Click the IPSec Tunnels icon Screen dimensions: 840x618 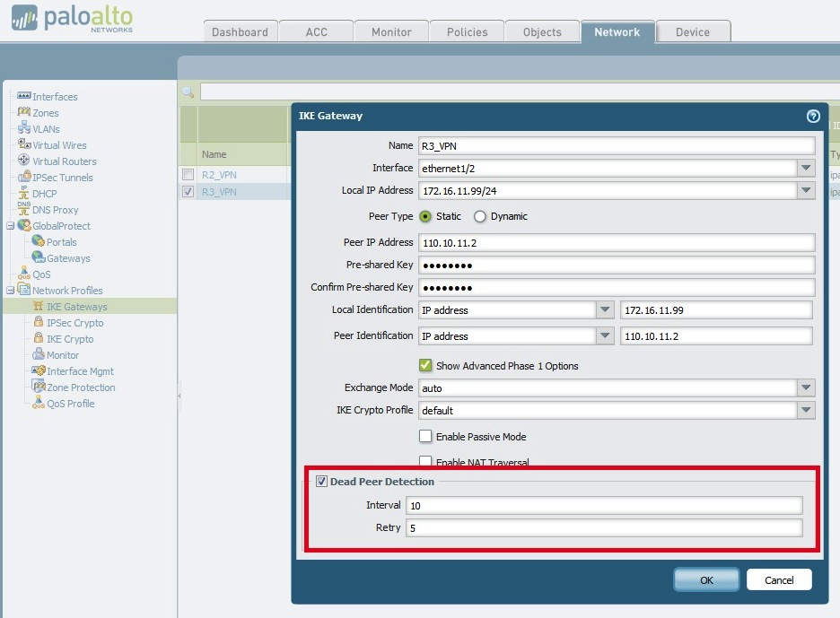coord(24,177)
